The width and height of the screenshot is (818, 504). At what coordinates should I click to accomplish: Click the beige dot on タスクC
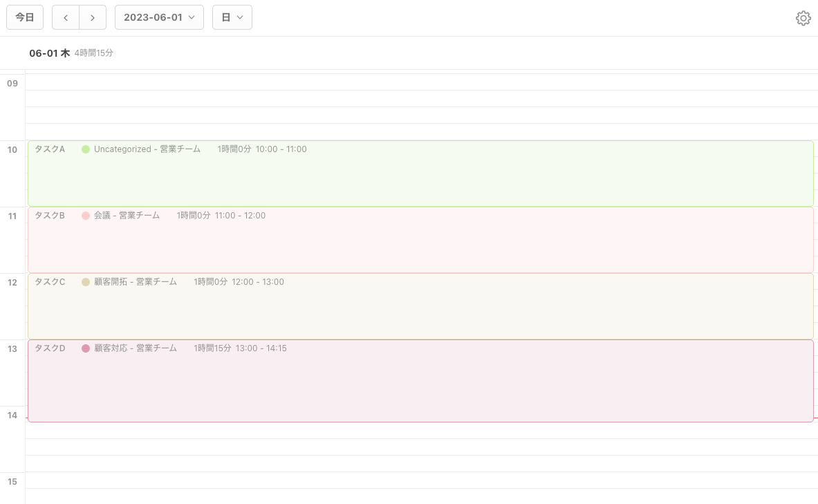click(x=86, y=282)
